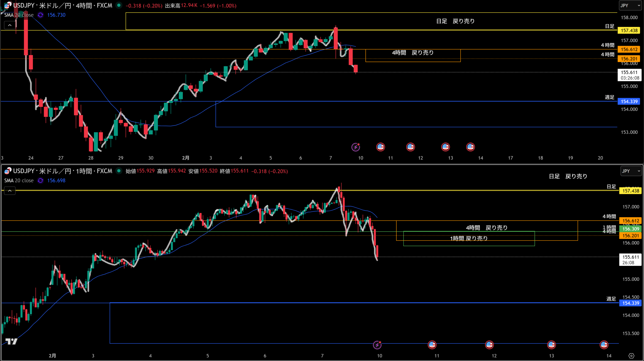Click the green market status dot on the 1-hour chart

click(119, 171)
